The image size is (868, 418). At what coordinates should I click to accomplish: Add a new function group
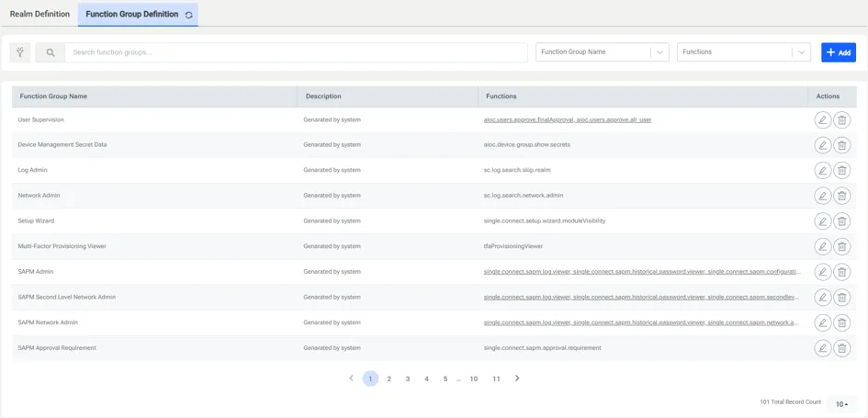point(839,52)
